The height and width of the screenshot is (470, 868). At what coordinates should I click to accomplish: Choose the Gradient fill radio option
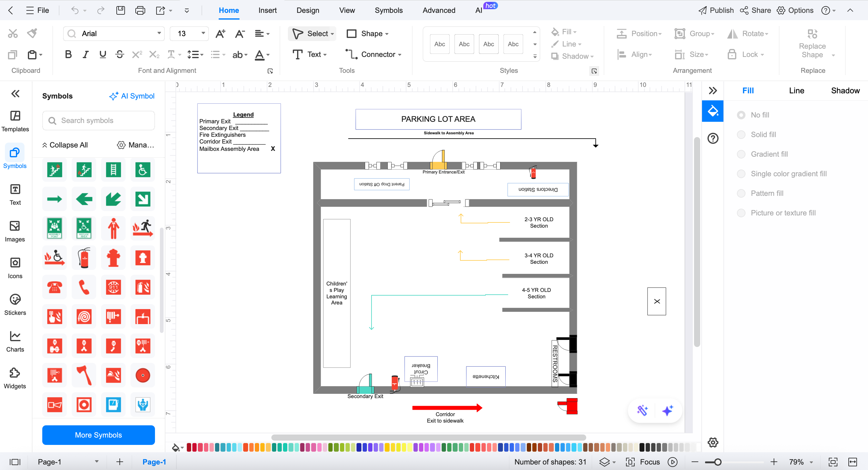(741, 154)
